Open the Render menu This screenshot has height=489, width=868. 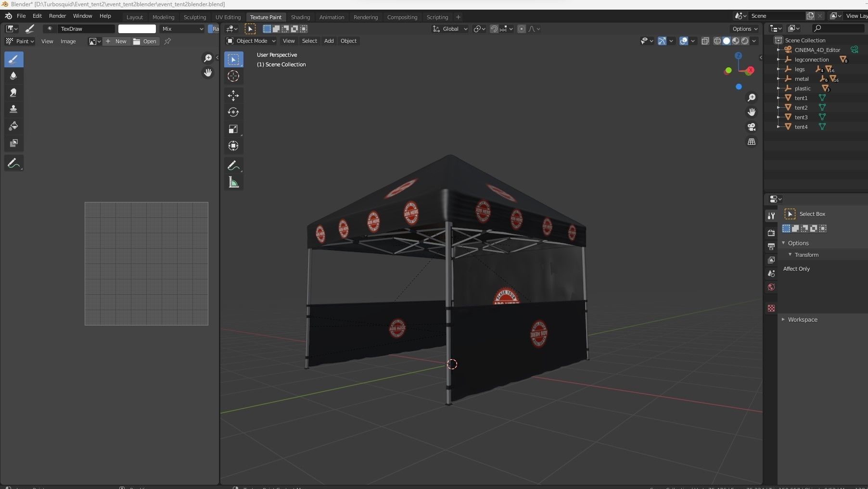tap(57, 16)
